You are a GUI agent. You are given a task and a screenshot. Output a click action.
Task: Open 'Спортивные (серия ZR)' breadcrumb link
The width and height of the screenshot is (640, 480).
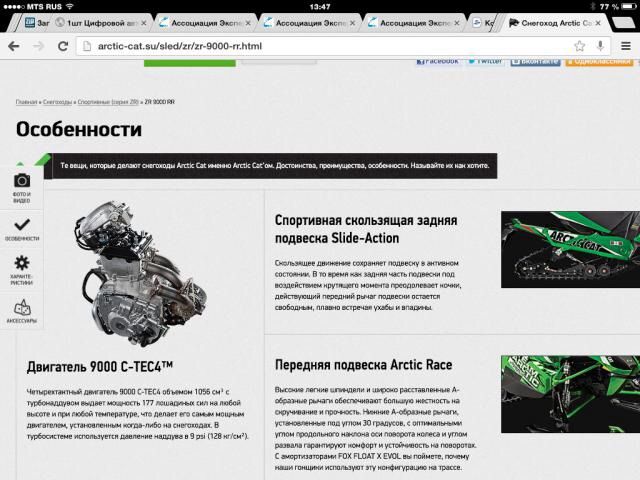click(x=108, y=102)
